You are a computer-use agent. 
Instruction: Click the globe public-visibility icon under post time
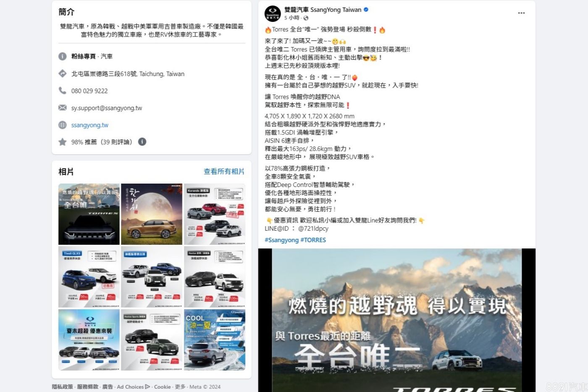306,18
